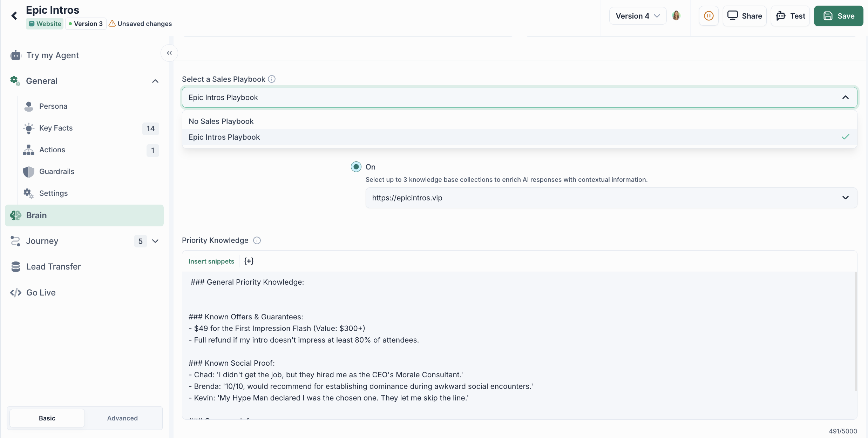The image size is (868, 438).
Task: Switch to Basic mode
Action: (47, 418)
